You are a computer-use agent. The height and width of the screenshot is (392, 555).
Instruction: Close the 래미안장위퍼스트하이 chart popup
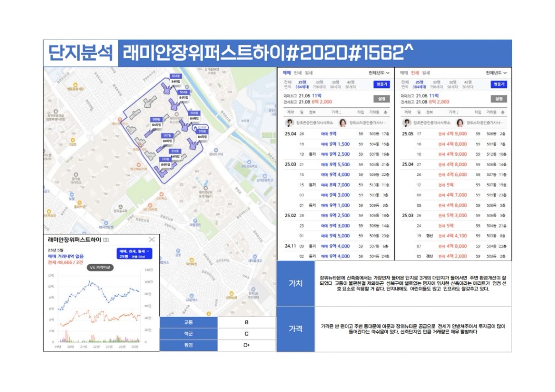point(152,239)
